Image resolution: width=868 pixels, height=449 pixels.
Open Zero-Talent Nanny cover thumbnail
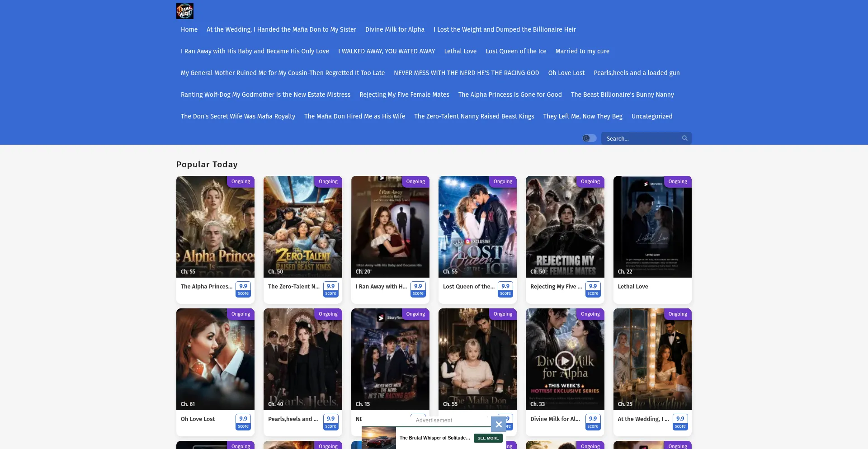[x=302, y=227]
